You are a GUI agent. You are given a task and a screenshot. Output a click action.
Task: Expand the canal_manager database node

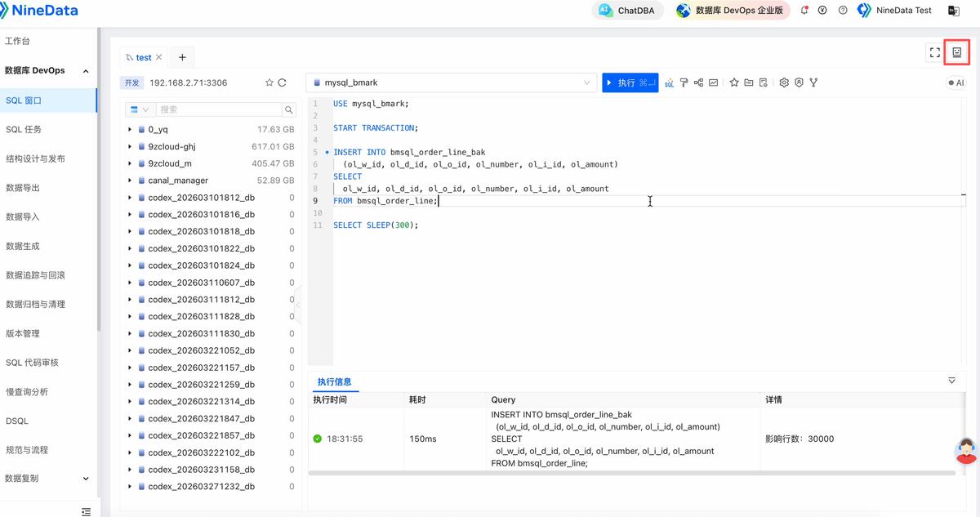pos(130,181)
